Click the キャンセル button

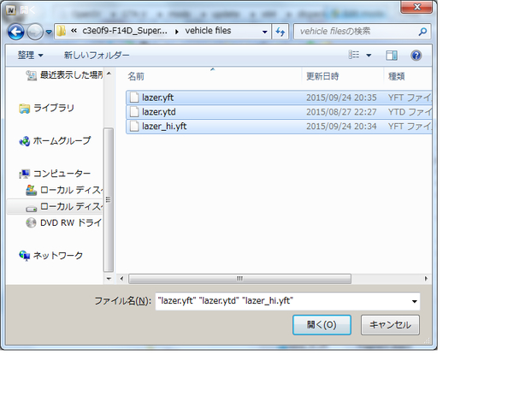pyautogui.click(x=390, y=325)
